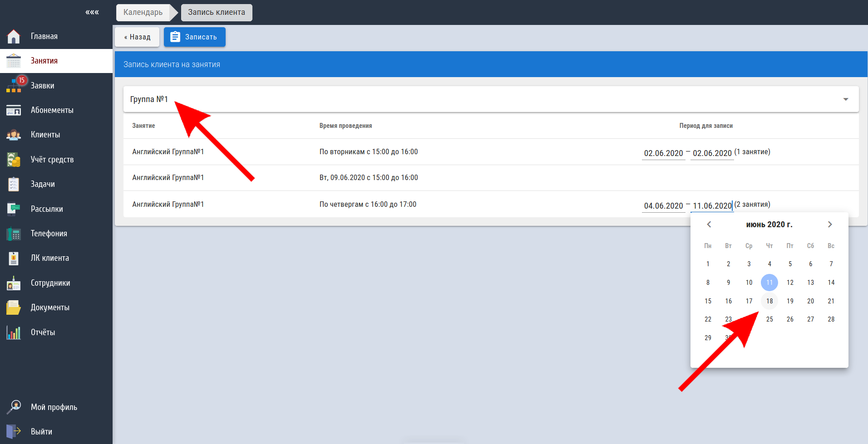Open the Главная menu item
This screenshot has height=444, width=868.
56,36
